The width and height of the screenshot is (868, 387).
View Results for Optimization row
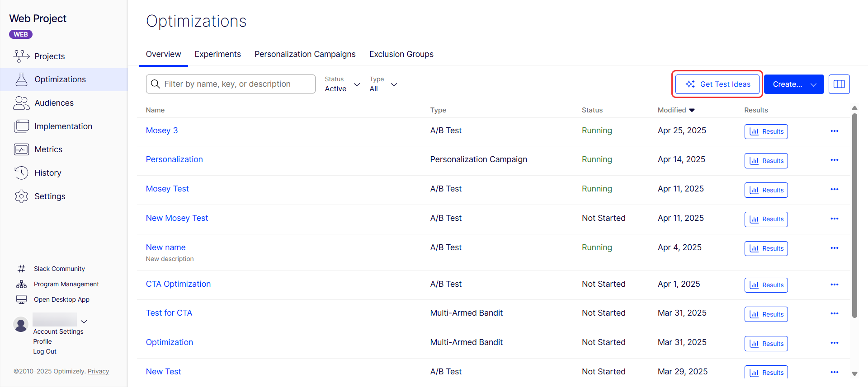coord(766,344)
